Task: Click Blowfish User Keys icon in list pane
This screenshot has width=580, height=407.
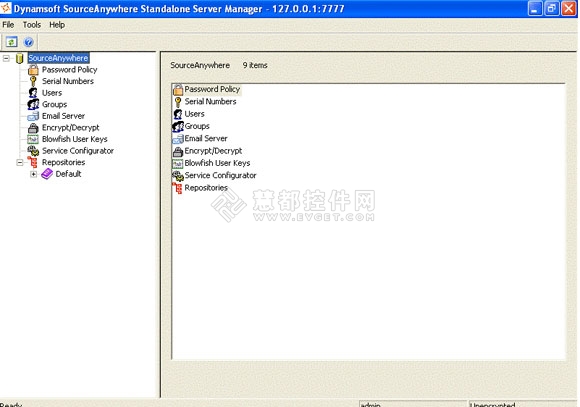Action: pos(178,163)
